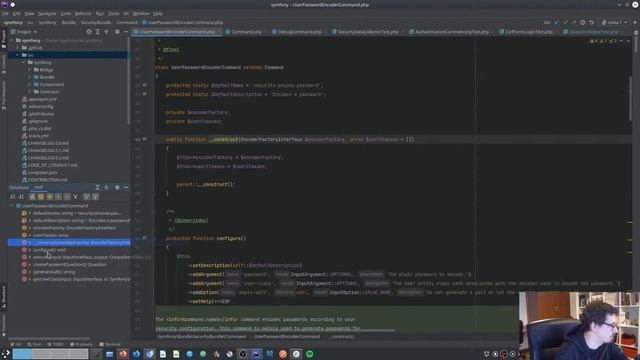The height and width of the screenshot is (360, 640).
Task: Open the File menu
Action: [x=5, y=13]
